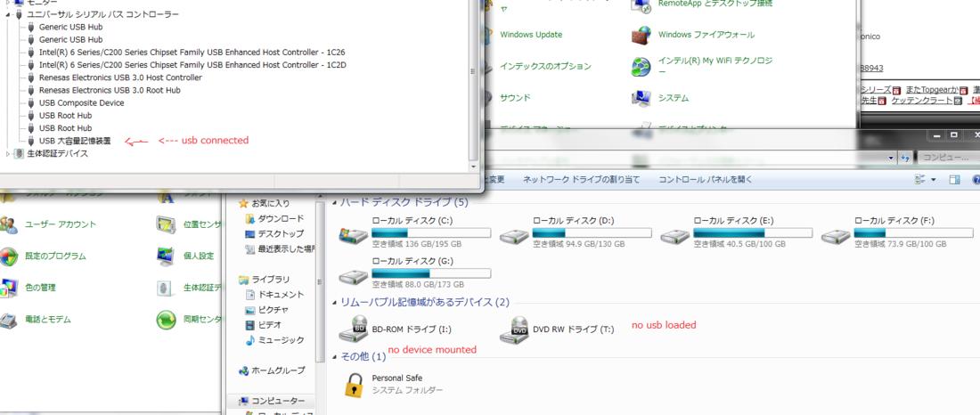Viewport: 980px width, 415px height.
Task: Click the Windows ファイアウォール icon
Action: click(x=641, y=35)
